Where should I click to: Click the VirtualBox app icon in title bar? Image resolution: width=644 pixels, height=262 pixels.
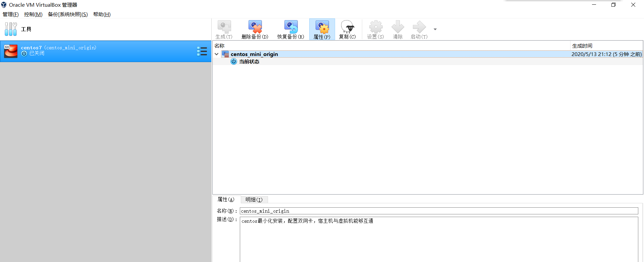4,5
